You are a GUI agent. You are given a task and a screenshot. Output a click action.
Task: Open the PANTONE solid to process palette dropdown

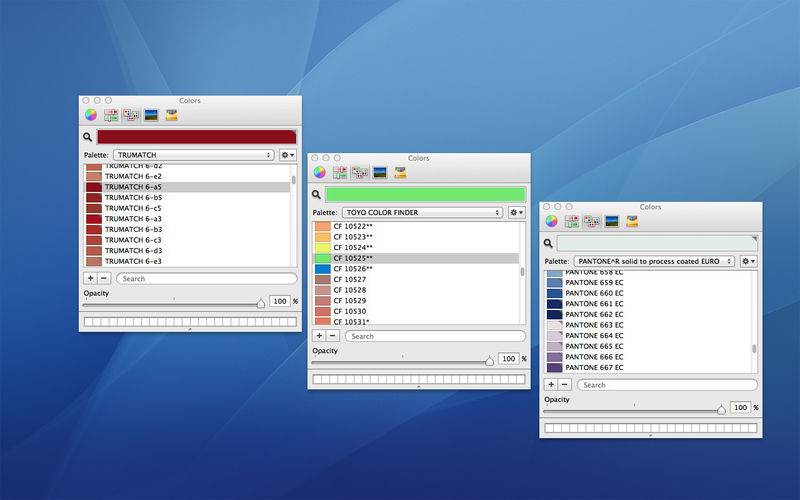[x=654, y=261]
